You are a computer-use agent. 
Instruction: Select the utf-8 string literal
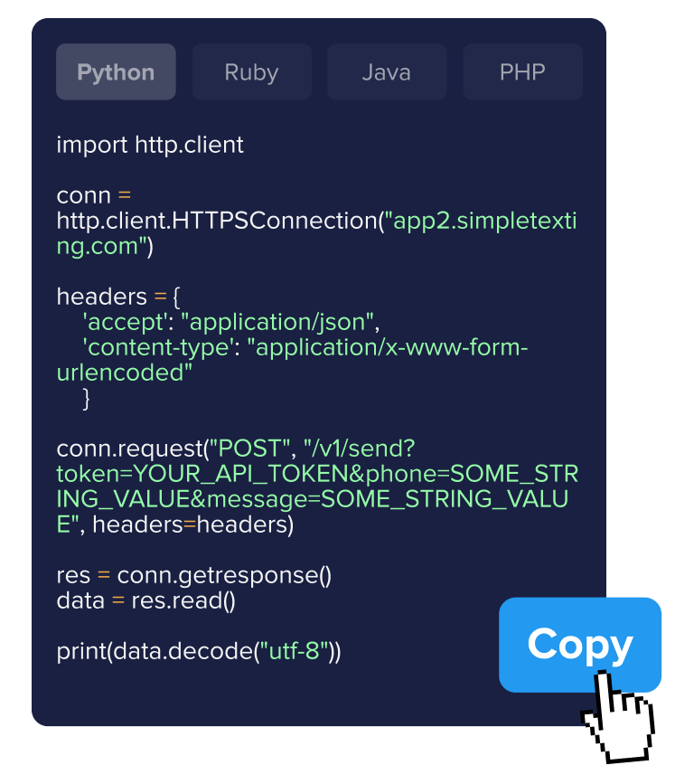coord(293,650)
